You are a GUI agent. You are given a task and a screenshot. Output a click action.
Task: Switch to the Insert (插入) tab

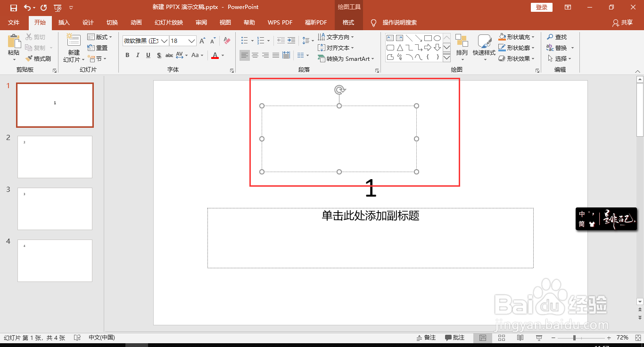[64, 23]
